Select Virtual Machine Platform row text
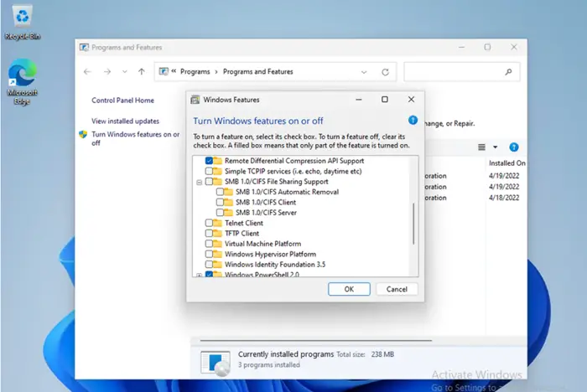This screenshot has height=392, width=587. coord(262,244)
